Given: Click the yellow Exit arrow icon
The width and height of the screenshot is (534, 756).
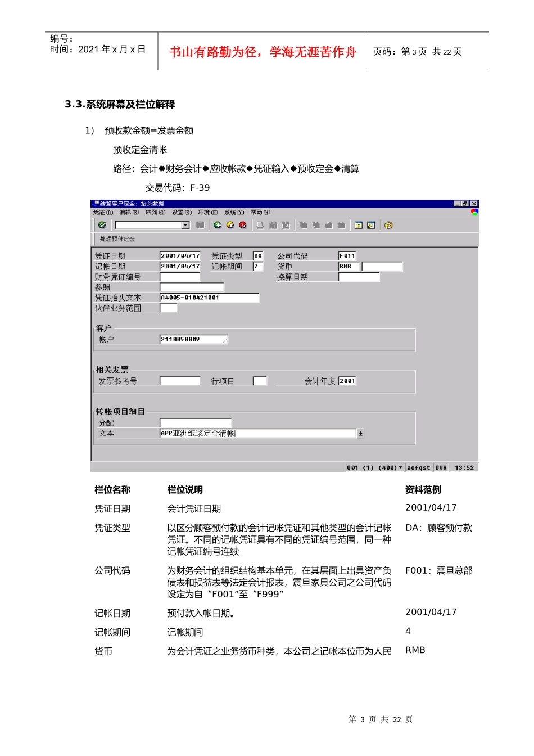Looking at the screenshot, I should click(x=230, y=225).
